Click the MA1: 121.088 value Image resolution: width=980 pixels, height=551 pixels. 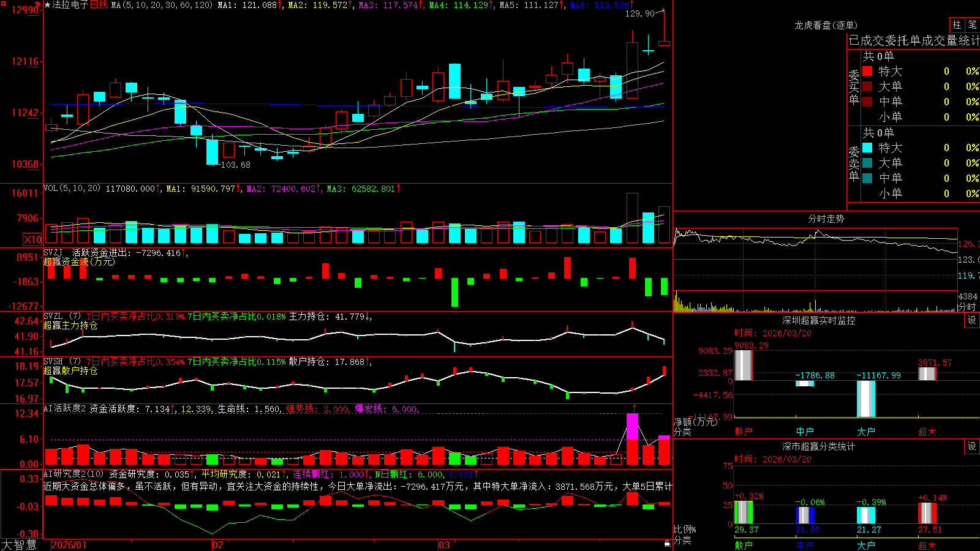pyautogui.click(x=247, y=5)
